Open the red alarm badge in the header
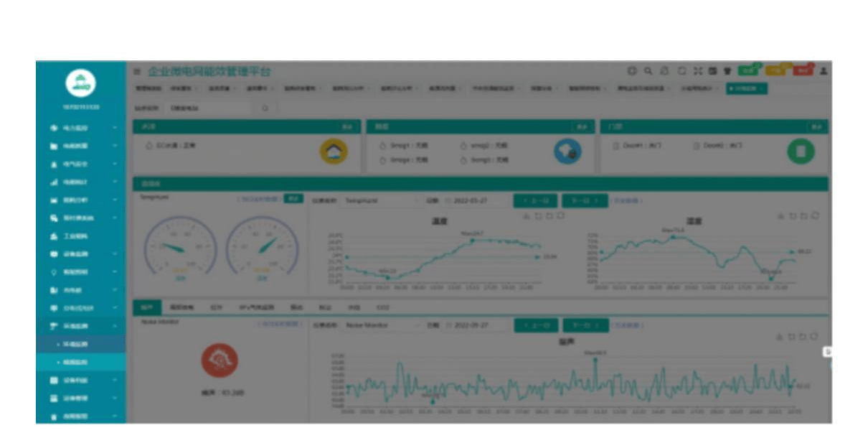The width and height of the screenshot is (868, 438). click(x=803, y=70)
